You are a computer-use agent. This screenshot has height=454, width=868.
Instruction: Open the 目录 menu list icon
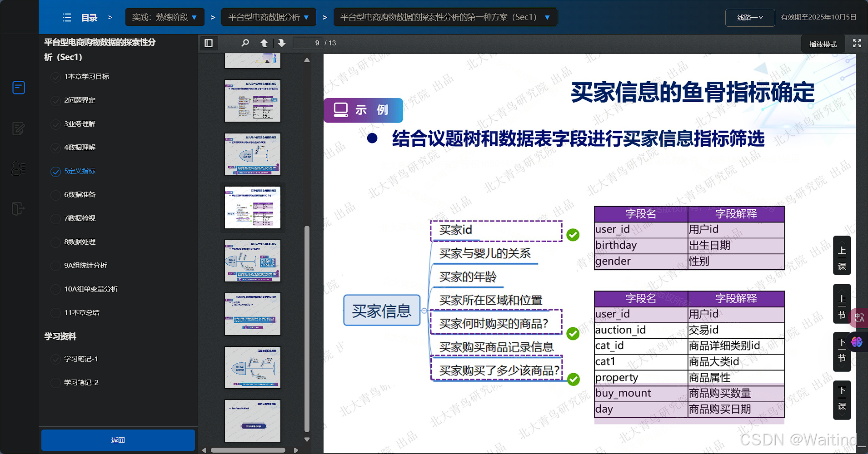(67, 18)
